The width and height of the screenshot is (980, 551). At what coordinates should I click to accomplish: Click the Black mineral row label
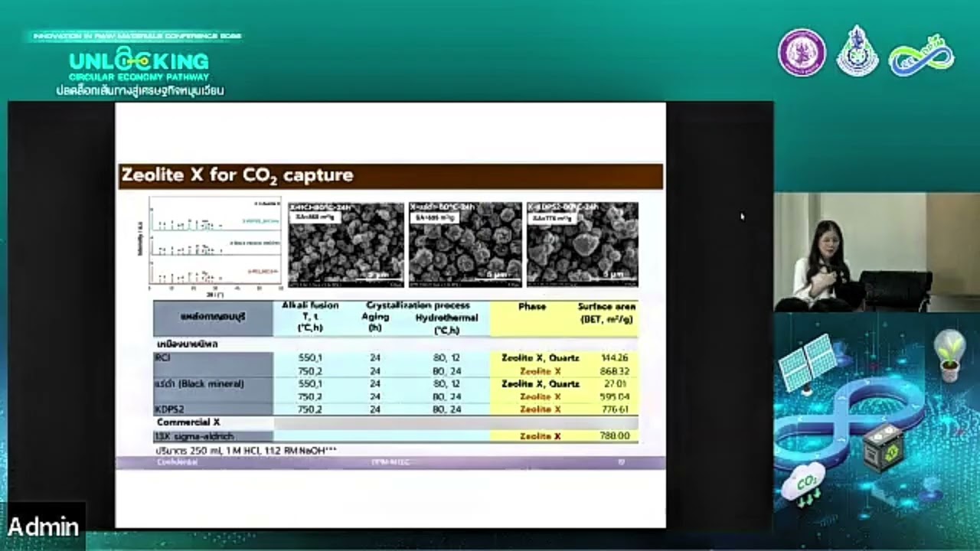pyautogui.click(x=200, y=383)
